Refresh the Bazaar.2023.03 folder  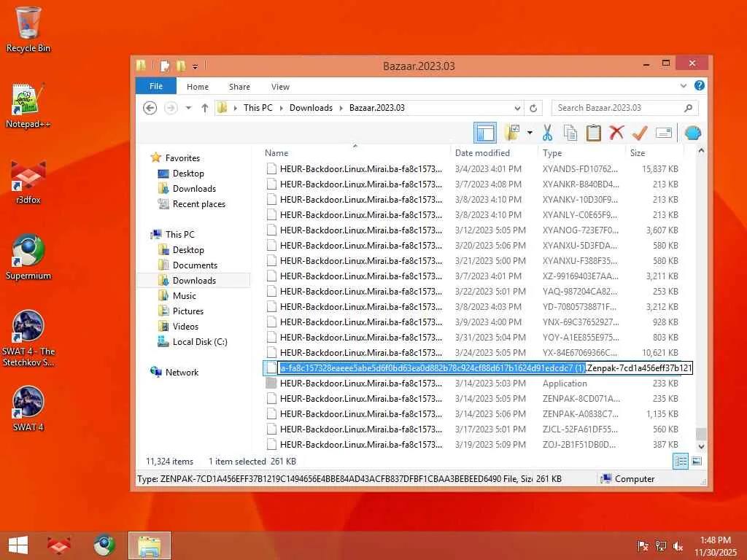coord(533,108)
